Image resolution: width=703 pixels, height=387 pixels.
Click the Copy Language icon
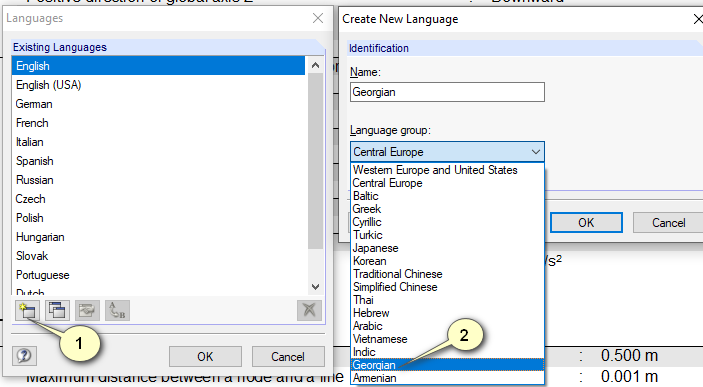click(x=57, y=310)
